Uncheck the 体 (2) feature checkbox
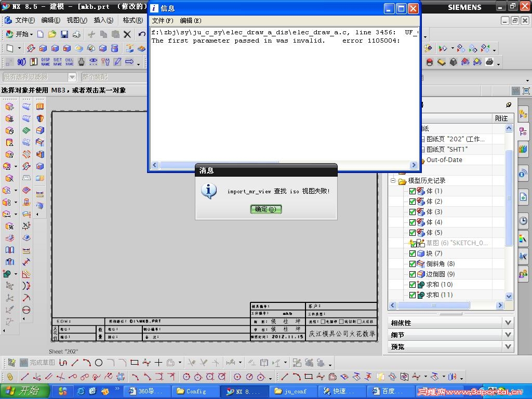Screen dimensions: 532x399 click(x=413, y=202)
